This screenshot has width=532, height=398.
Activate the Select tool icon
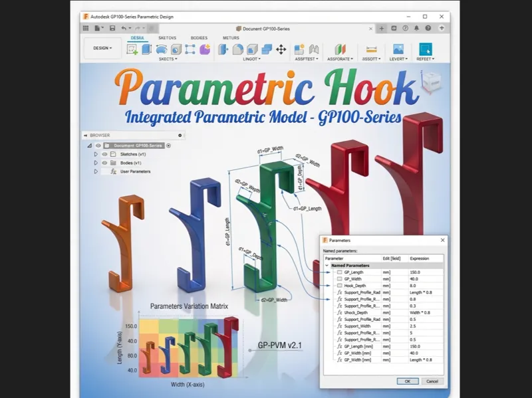click(x=425, y=49)
